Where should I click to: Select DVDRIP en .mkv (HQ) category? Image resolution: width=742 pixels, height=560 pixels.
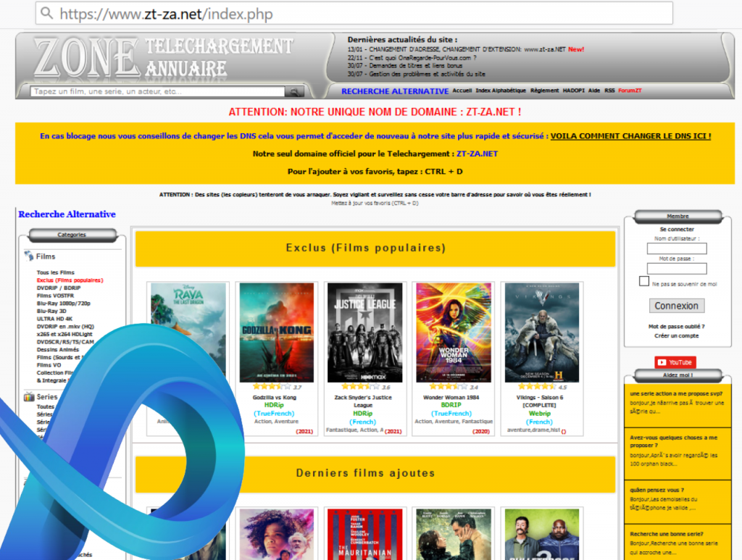(65, 326)
